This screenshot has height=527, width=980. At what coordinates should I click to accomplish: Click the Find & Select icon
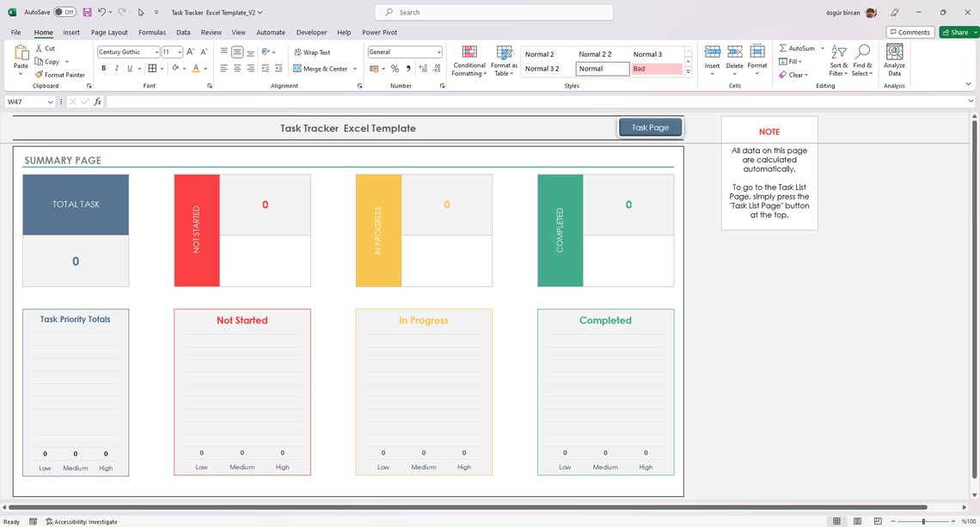(862, 59)
